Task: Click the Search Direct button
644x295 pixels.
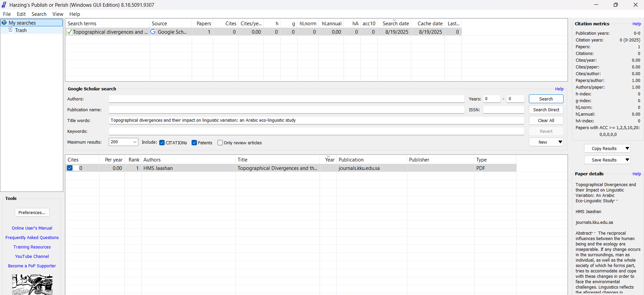Action: click(546, 110)
